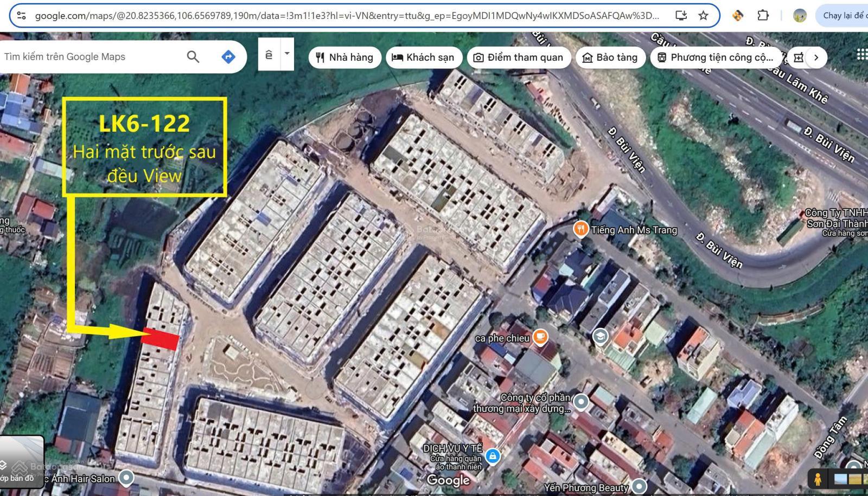Click the install app icon in address bar

coord(681,16)
